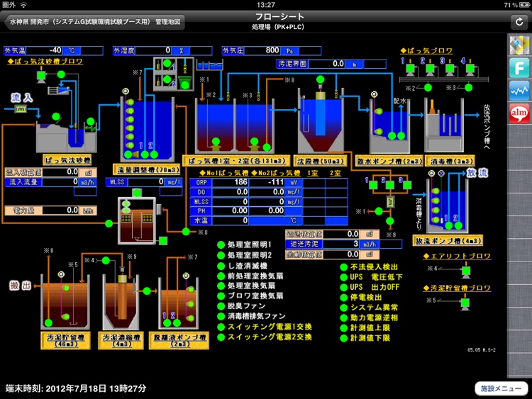Tap the 流入流量 value field
Viewport: 532px width, 399px height.
(60, 181)
